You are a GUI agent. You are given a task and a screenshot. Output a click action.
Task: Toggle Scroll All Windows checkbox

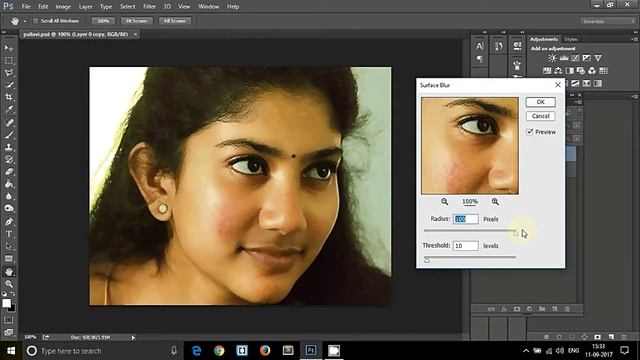tap(36, 21)
